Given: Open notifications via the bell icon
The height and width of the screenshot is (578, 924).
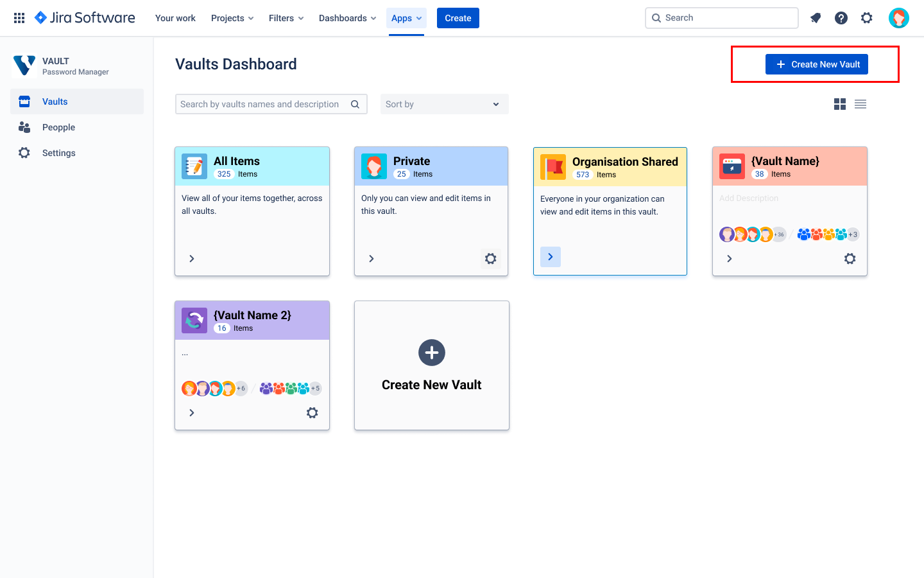Looking at the screenshot, I should 815,17.
